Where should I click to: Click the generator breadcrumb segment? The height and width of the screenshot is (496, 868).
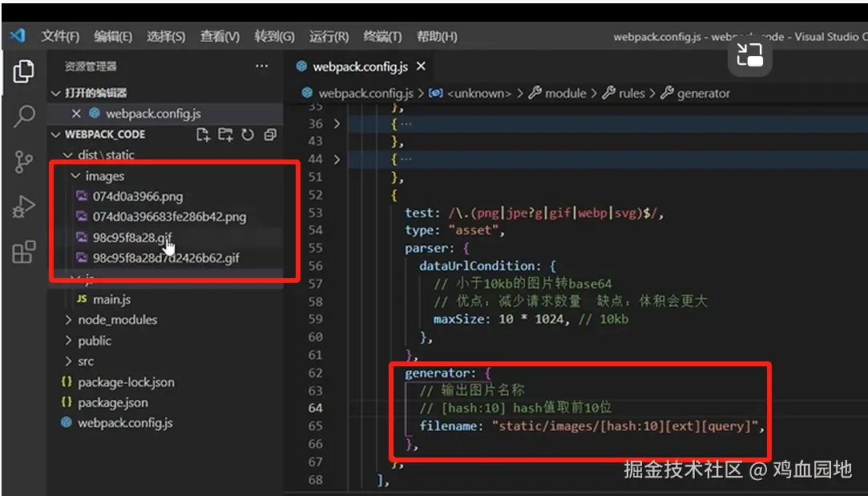tap(704, 94)
